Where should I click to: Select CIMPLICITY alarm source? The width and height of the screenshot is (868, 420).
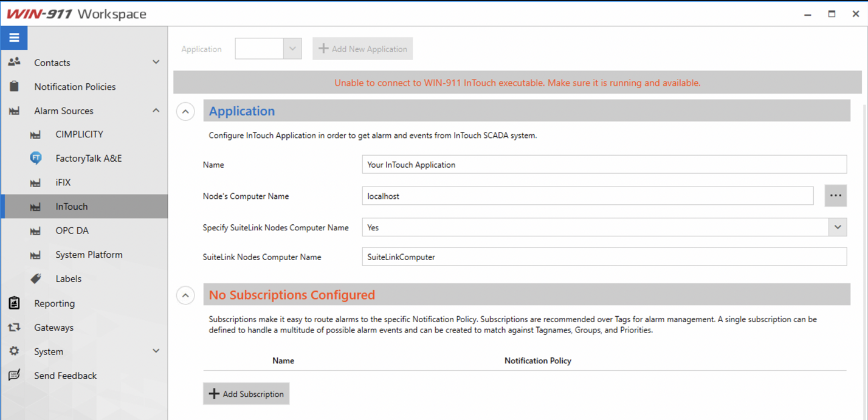(x=84, y=134)
